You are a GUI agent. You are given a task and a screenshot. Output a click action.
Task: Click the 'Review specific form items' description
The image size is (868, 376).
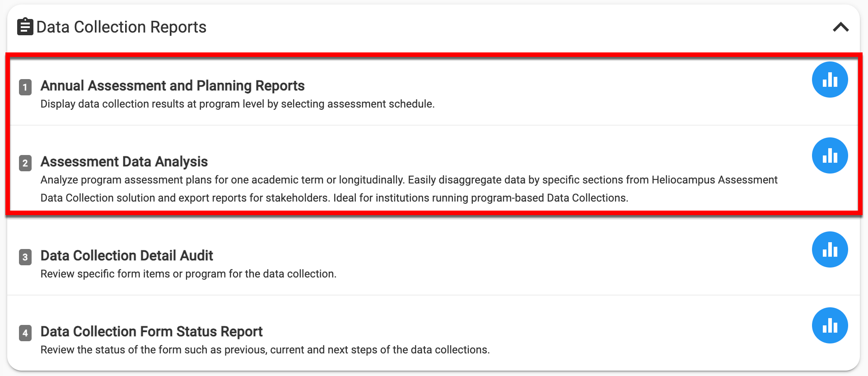coord(188,274)
